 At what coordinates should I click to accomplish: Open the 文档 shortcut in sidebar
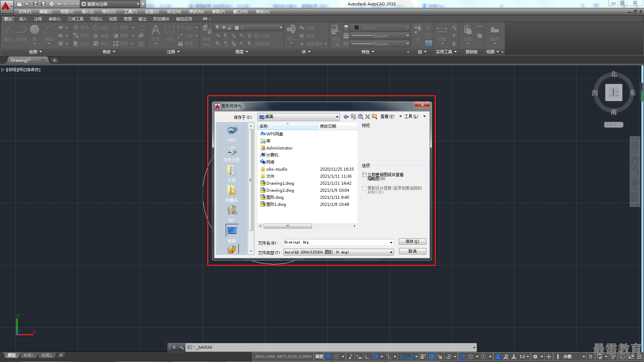[232, 174]
